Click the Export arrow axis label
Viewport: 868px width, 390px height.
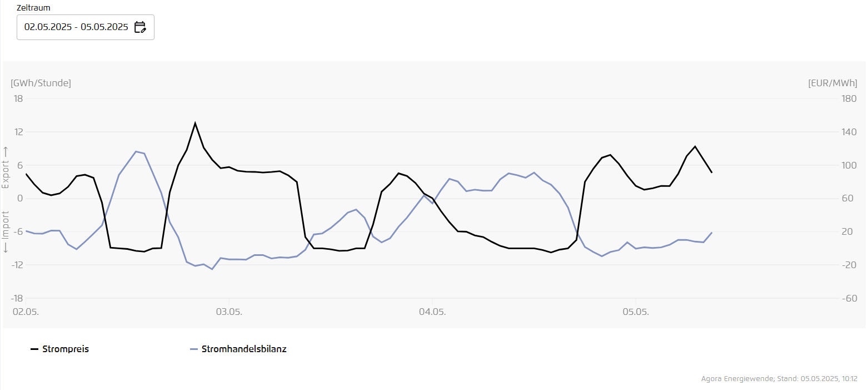tap(6, 167)
